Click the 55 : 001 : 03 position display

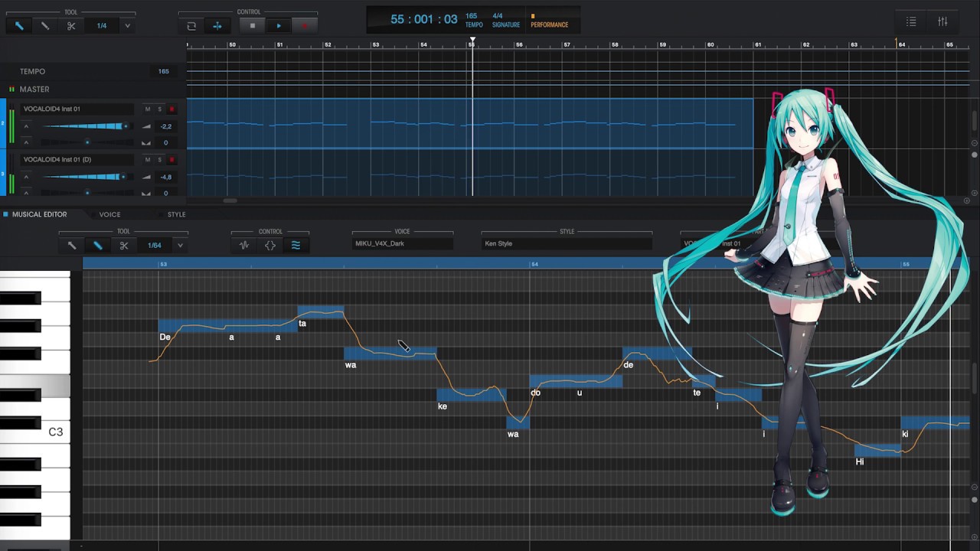(x=423, y=19)
